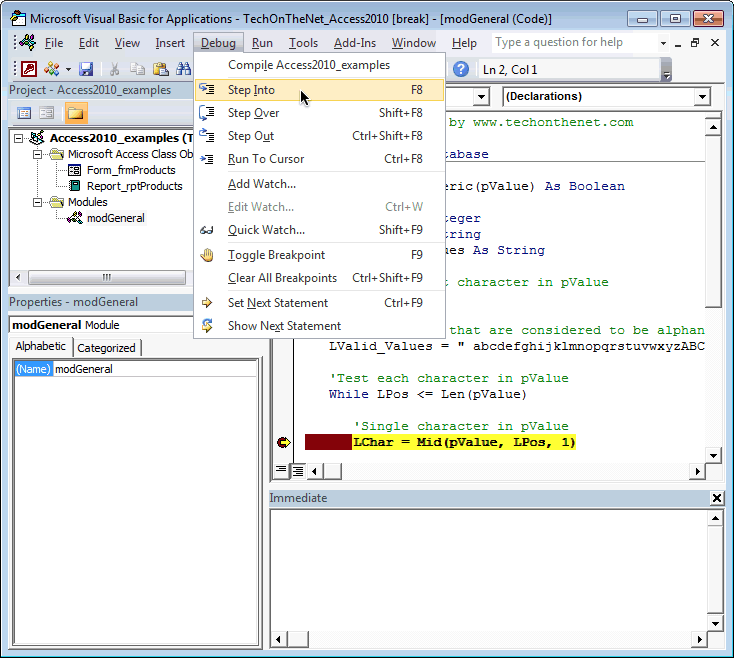Collapse the Modules folder

[x=37, y=202]
